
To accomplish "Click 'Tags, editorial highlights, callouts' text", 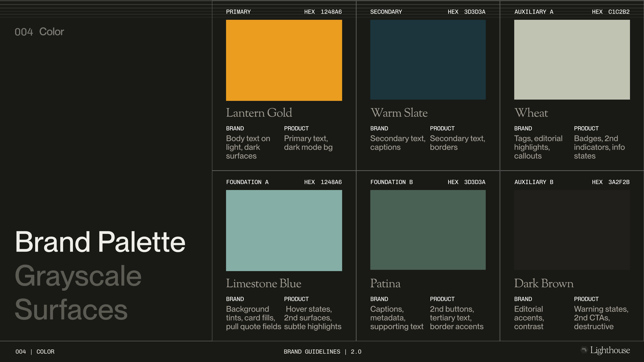I will click(x=538, y=147).
